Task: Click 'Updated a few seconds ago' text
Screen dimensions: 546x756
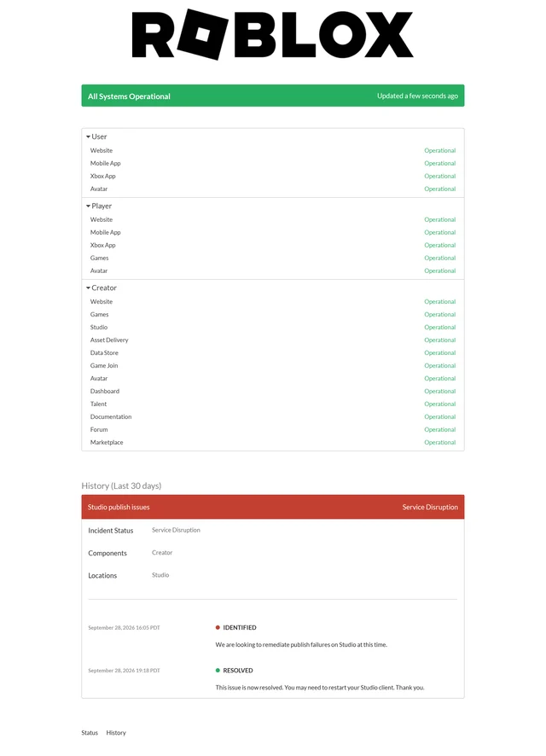Action: [x=417, y=96]
